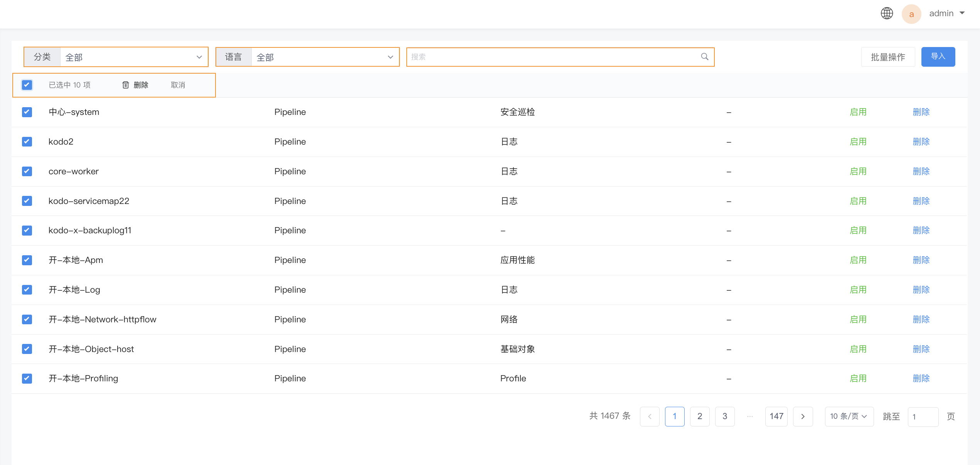Toggle the select-all checkbox
980x465 pixels.
(27, 85)
